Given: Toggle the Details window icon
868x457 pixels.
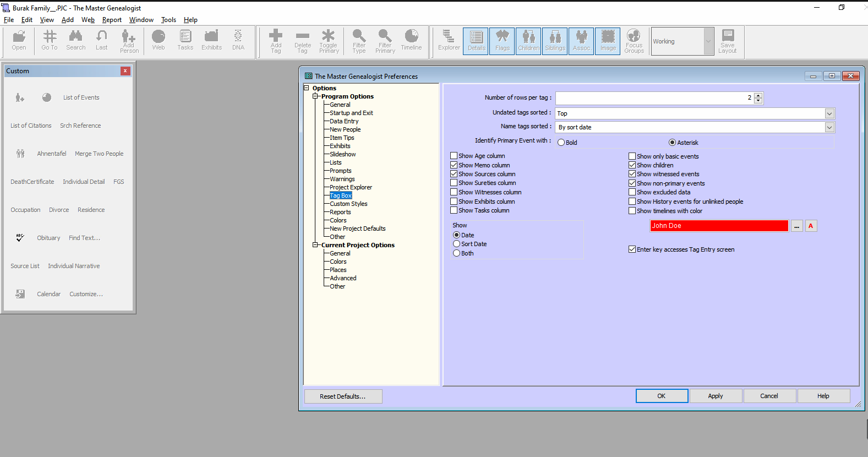Looking at the screenshot, I should [476, 41].
